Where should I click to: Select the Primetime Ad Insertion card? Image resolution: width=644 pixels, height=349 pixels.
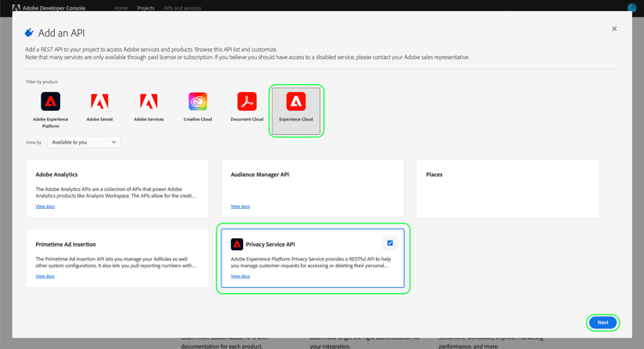pyautogui.click(x=118, y=258)
